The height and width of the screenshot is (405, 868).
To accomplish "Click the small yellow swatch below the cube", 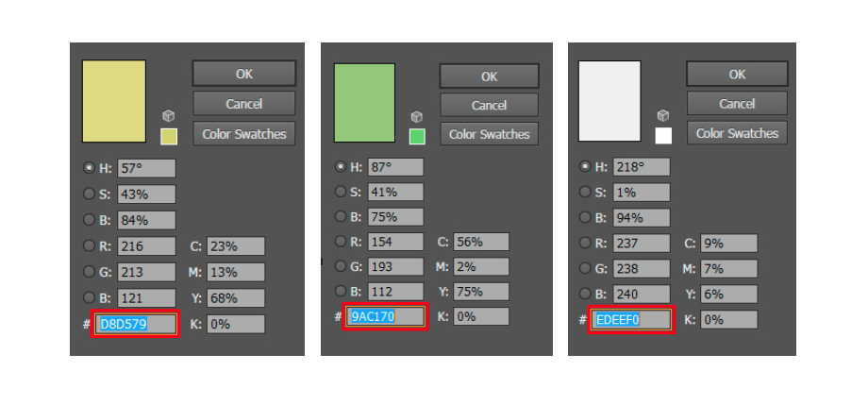I will point(169,137).
